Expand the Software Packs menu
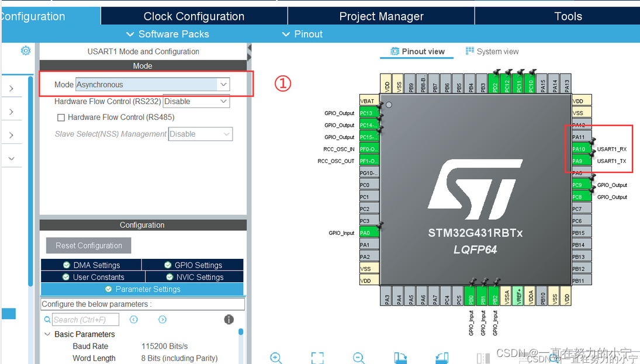Viewport: 640px width, 364px height. [168, 34]
